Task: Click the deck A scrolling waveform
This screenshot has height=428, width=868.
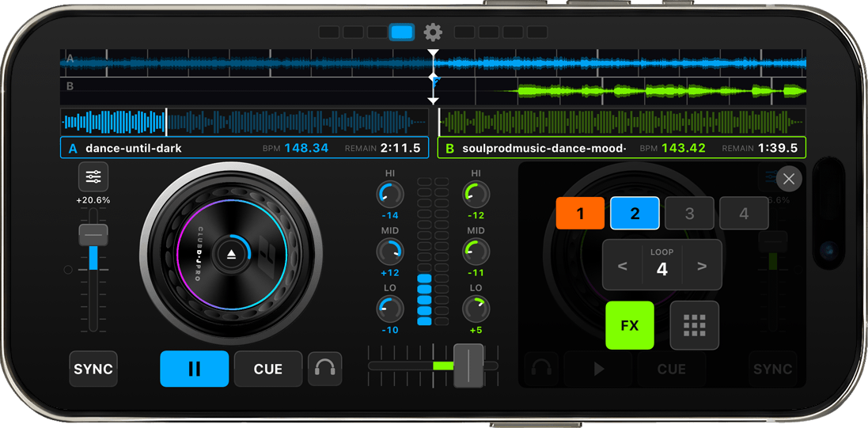Action: [433, 62]
